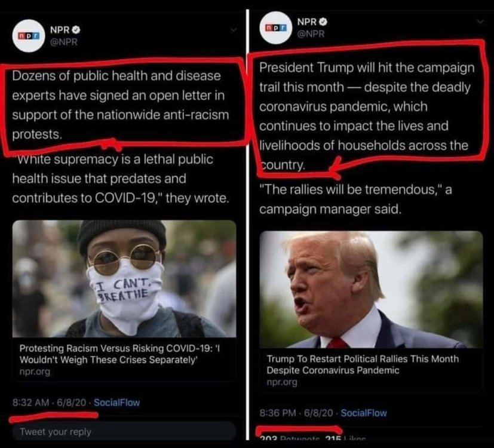
Task: Expand the right tweet options chevron
Action: (480, 22)
